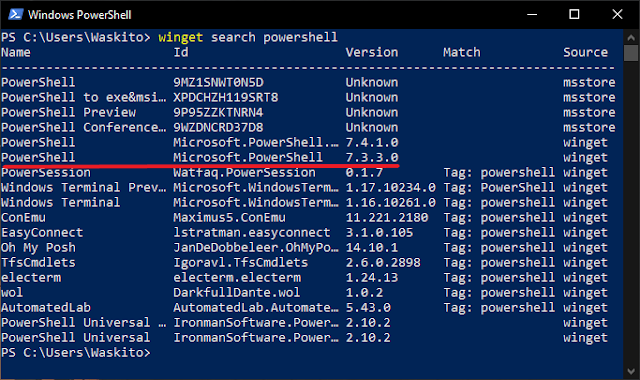Click the 'Oh My Posh' name
Viewport: 640px width, 380px height.
click(x=38, y=247)
